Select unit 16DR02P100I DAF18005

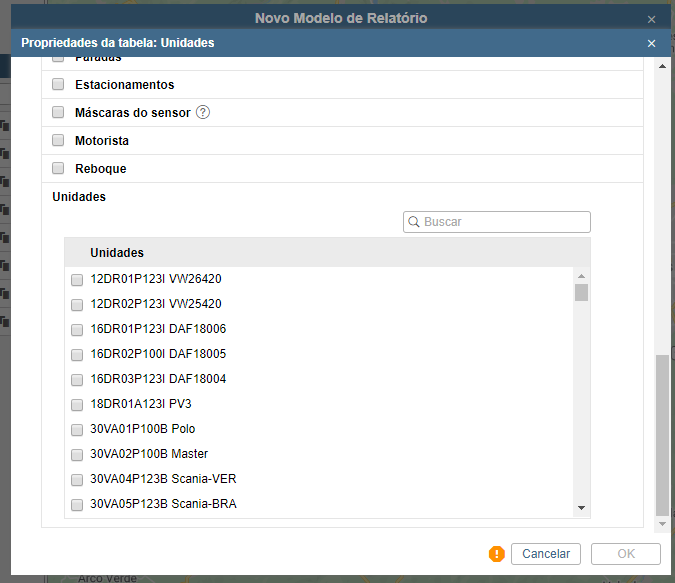click(x=77, y=355)
